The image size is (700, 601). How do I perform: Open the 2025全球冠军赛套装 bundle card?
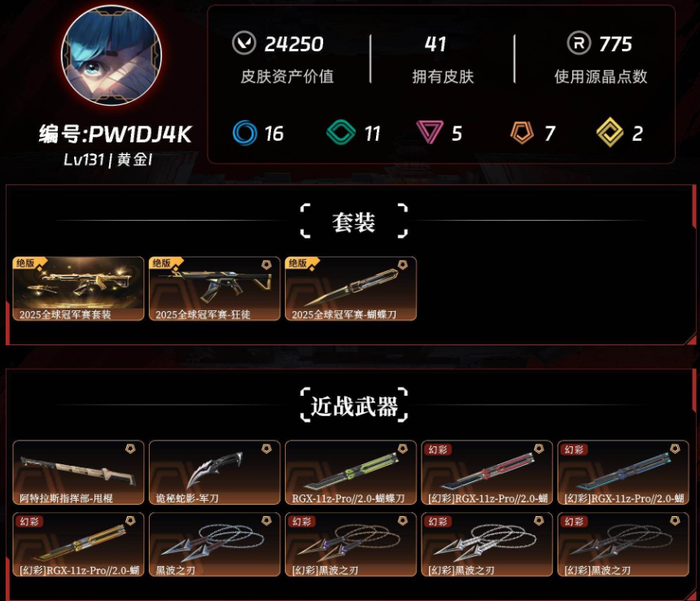[x=78, y=288]
